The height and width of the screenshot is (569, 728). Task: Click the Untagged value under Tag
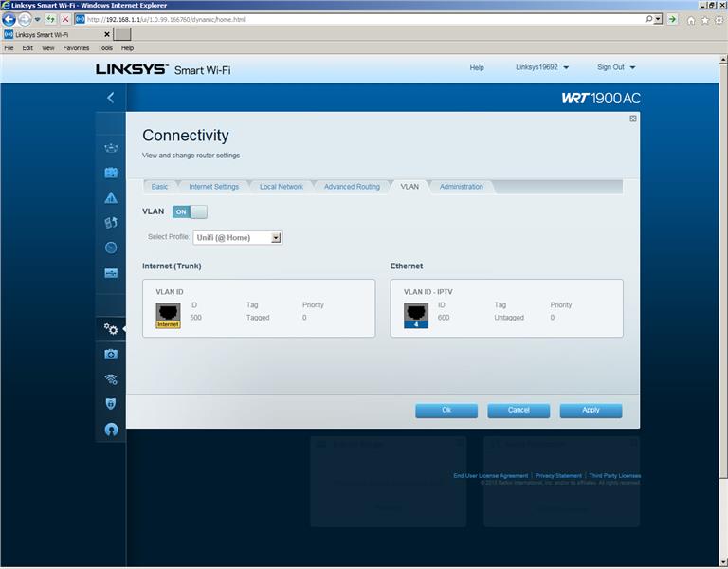509,318
